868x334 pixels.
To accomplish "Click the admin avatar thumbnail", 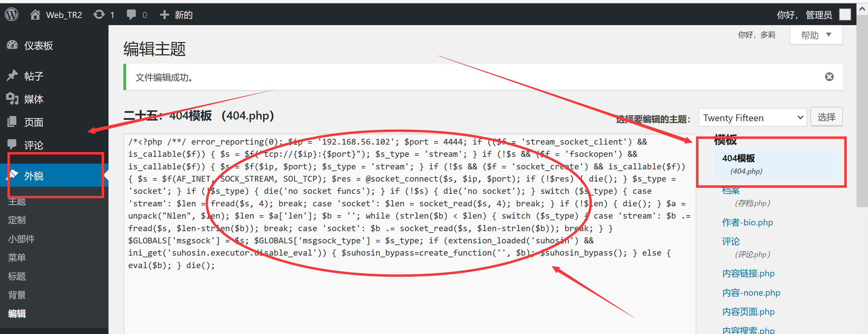I will [x=845, y=15].
